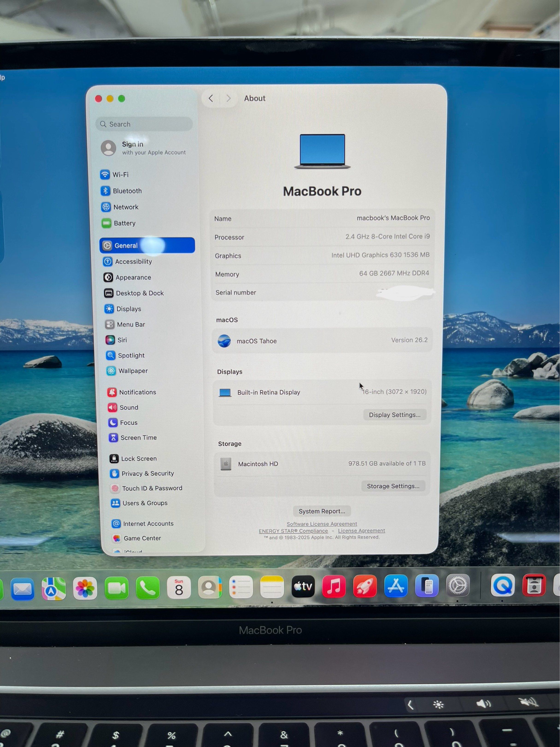
Task: Click the Display Settings button
Action: click(395, 415)
